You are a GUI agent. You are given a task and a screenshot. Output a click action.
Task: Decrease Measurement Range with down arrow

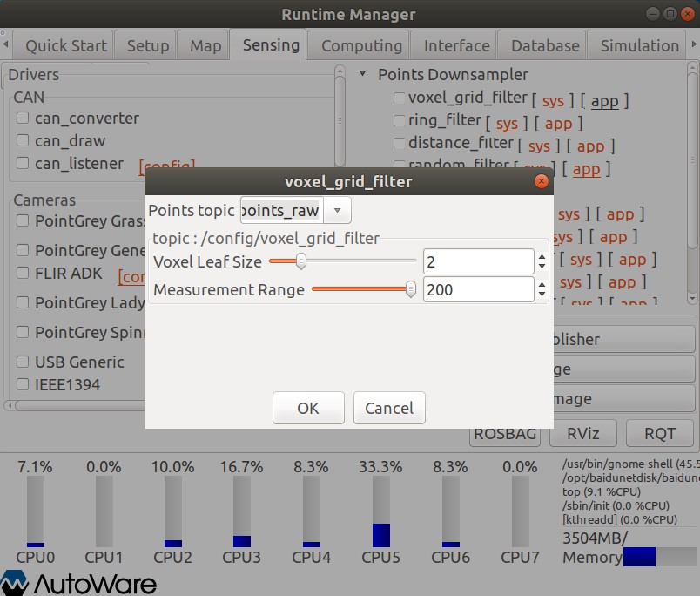542,295
